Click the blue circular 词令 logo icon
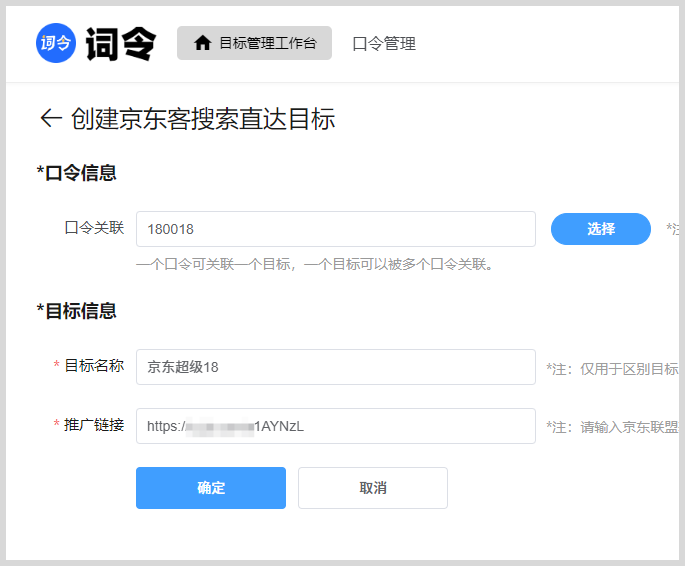Viewport: 685px width, 566px height. click(x=56, y=43)
